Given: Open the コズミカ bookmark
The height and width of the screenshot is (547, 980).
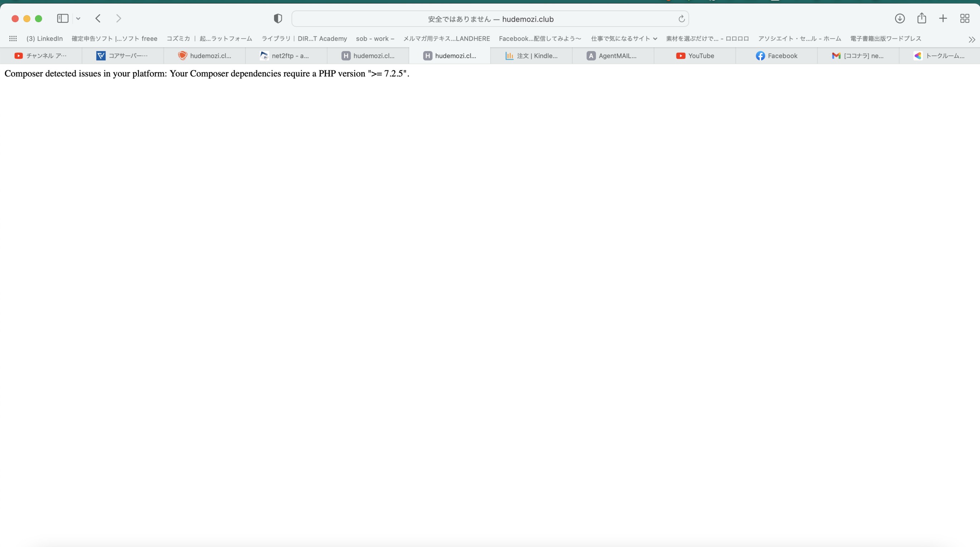Looking at the screenshot, I should coord(209,38).
